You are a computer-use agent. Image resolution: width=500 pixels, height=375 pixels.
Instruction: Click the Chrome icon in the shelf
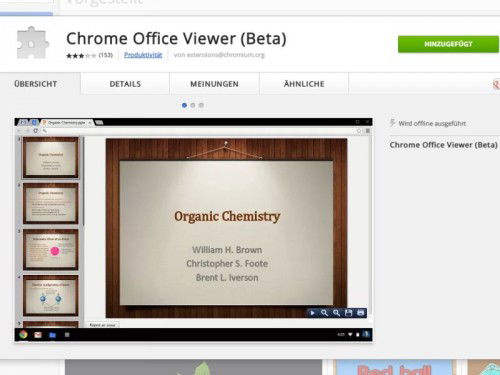click(x=23, y=334)
